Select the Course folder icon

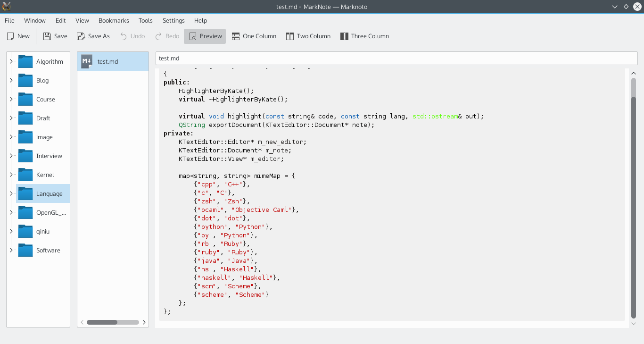25,99
